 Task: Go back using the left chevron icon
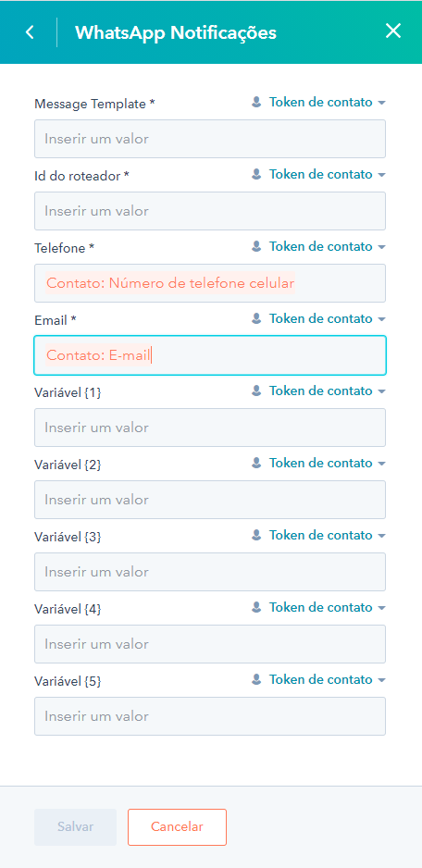[x=30, y=32]
